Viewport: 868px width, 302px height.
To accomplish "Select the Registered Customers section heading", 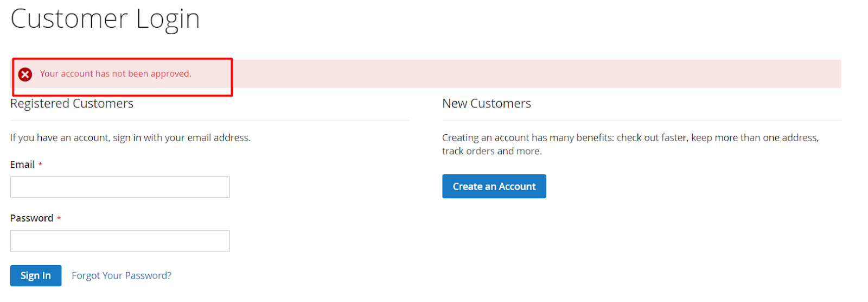I will [x=72, y=104].
